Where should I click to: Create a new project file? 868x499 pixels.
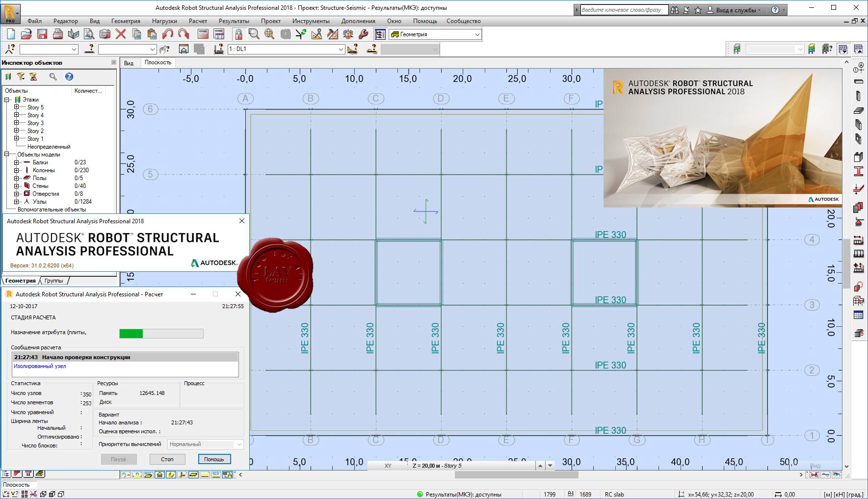coord(11,34)
